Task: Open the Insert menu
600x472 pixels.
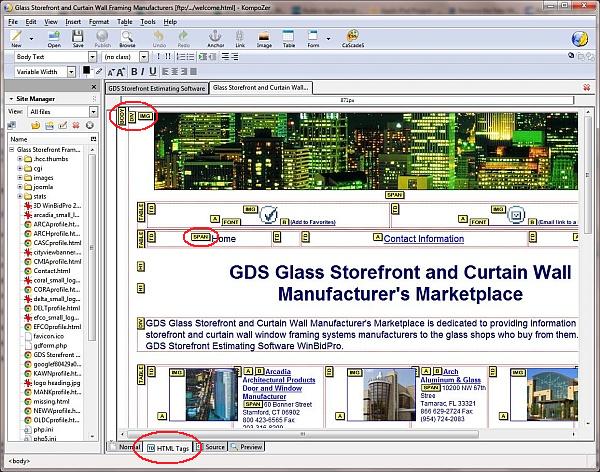Action: [73, 22]
